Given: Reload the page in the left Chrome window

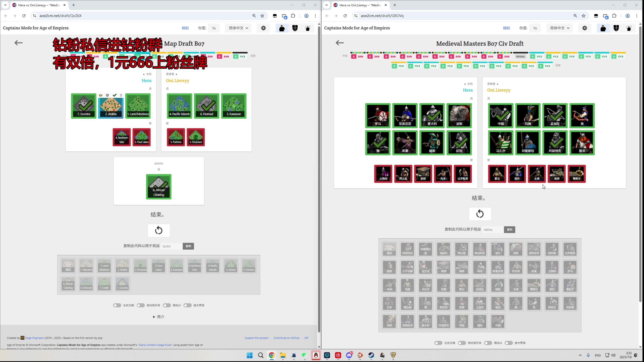Looking at the screenshot, I should (24, 16).
